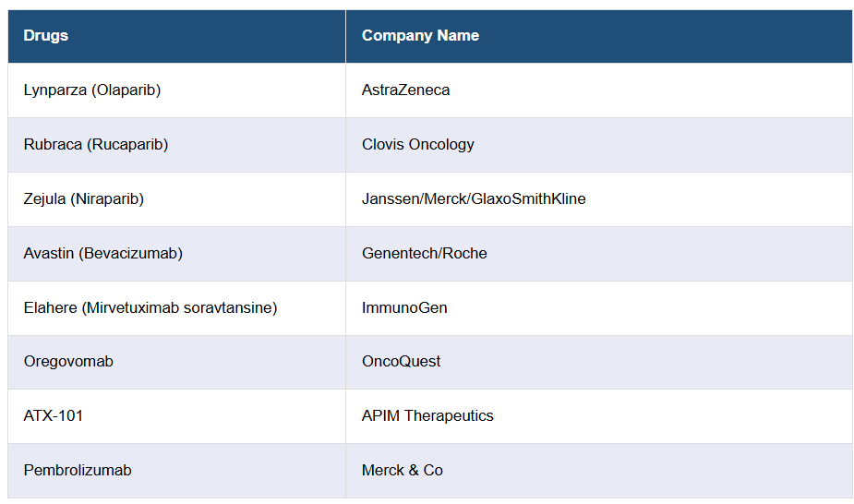Click the Rubraca (Rucaparib) drug cell
Viewport: 854px width, 504px height.
pos(96,145)
